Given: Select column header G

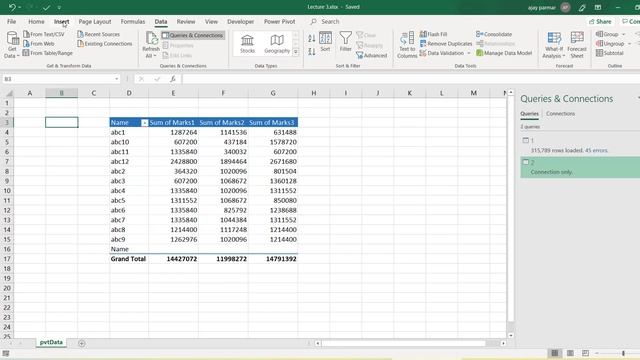Looking at the screenshot, I should pyautogui.click(x=273, y=93).
